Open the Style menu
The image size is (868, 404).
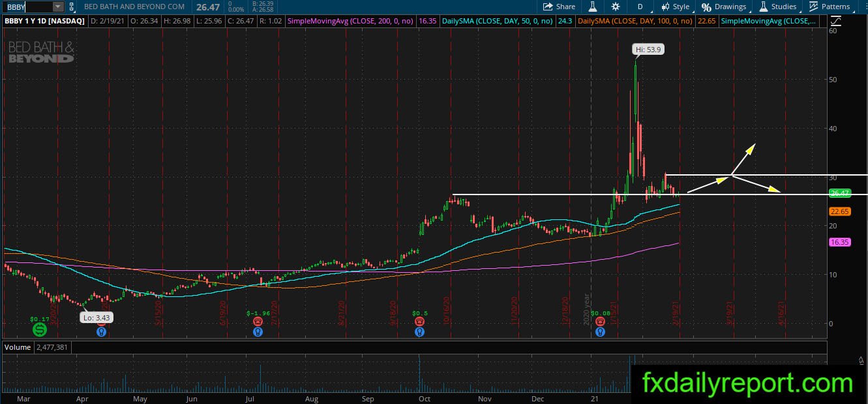click(675, 7)
